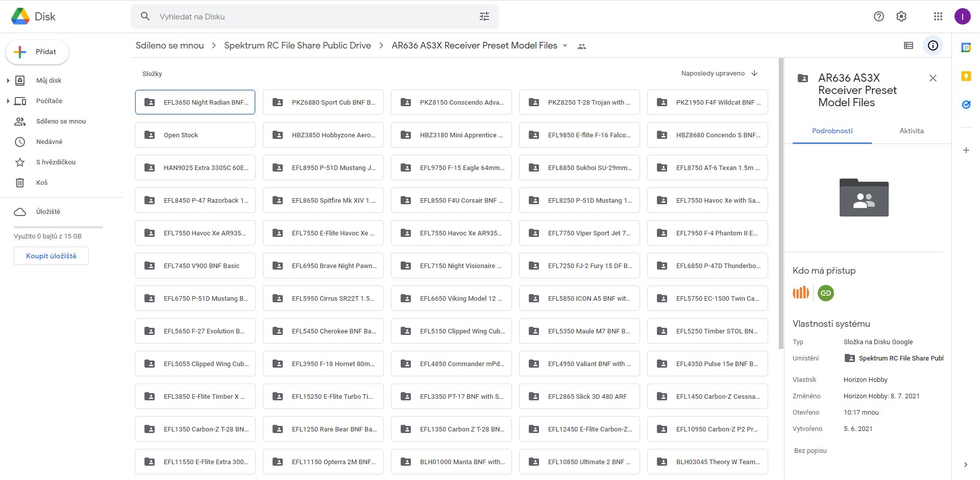The image size is (980, 480).
Task: Click the Koupit úložiště button
Action: click(51, 256)
